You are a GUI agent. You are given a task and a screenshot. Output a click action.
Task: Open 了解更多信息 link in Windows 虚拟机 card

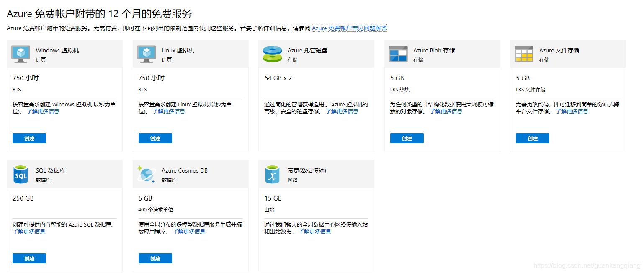coord(43,111)
